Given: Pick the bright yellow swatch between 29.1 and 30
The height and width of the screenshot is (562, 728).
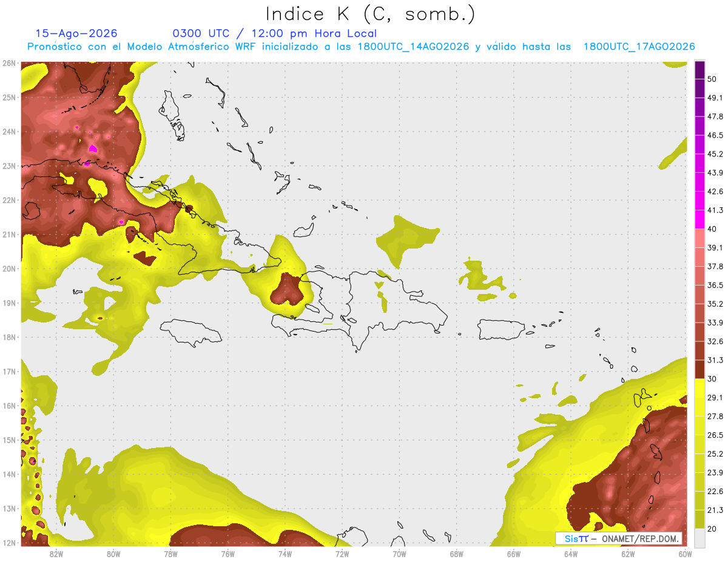Looking at the screenshot, I should pos(699,389).
